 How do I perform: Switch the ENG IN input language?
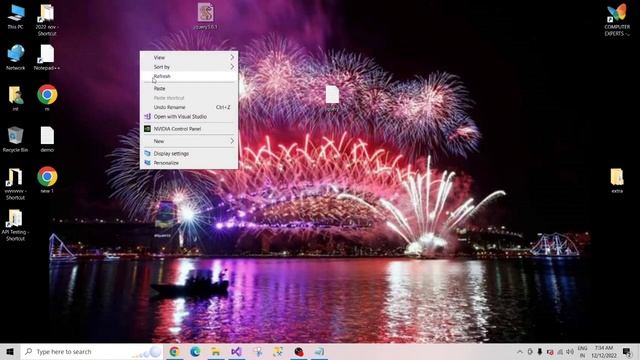[x=582, y=351]
